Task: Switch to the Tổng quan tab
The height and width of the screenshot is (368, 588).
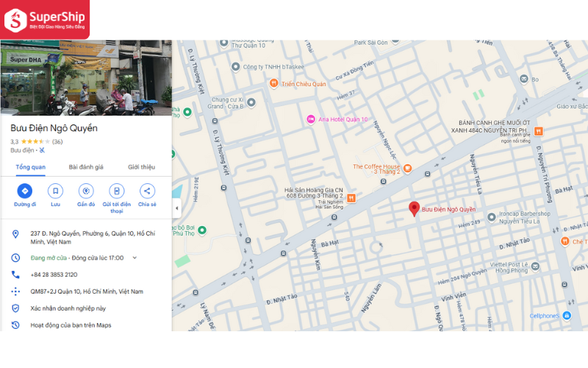Action: [30, 167]
